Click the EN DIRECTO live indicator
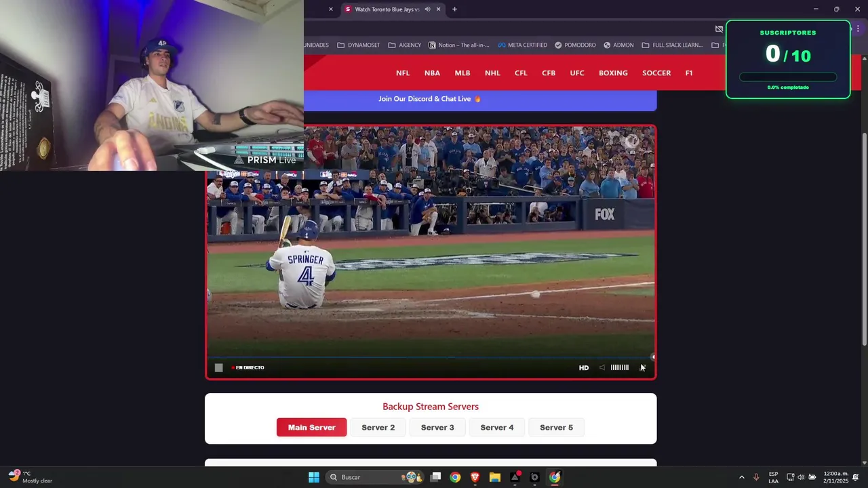Screen dimensions: 868x488 click(248, 367)
